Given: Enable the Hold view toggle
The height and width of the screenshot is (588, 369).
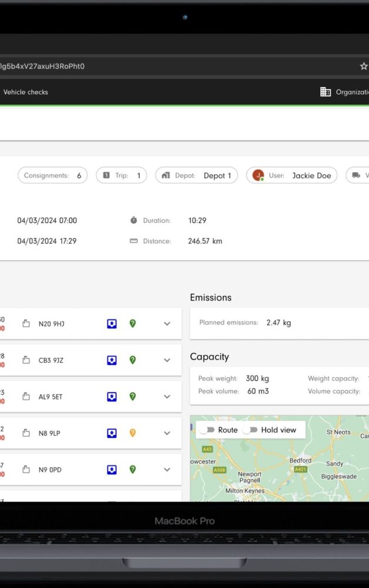Looking at the screenshot, I should click(x=250, y=430).
